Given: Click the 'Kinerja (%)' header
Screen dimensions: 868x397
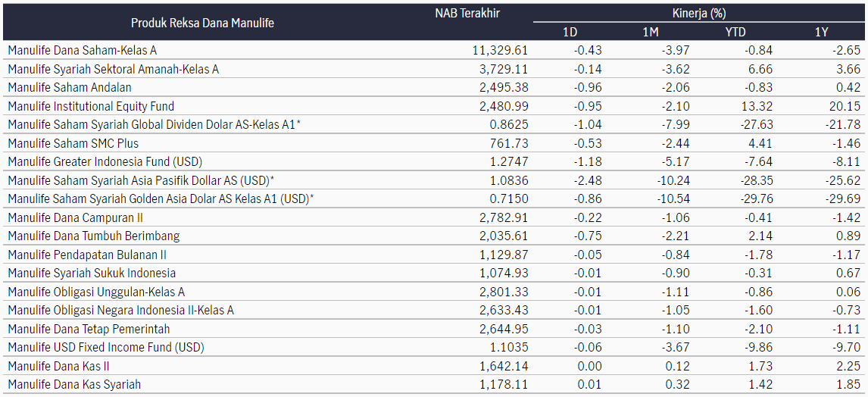Looking at the screenshot, I should point(700,13).
